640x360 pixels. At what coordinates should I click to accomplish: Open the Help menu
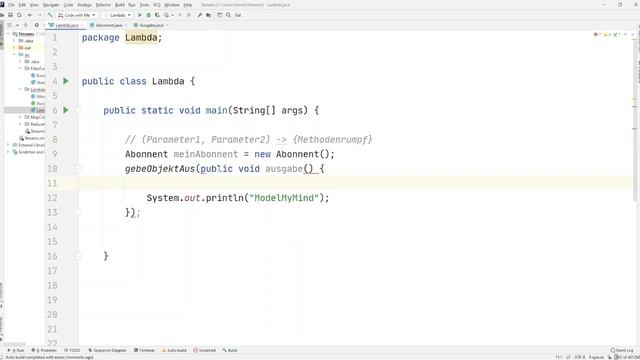tap(188, 5)
